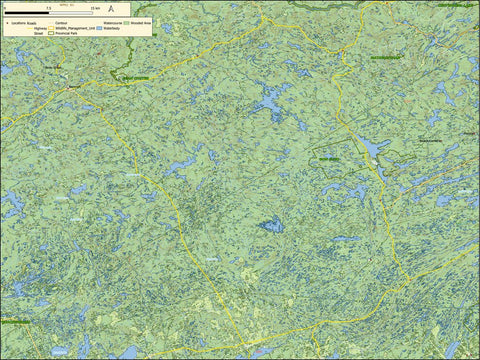480x360 pixels.
Task: Click the red Locations dot in legend
Action: pyautogui.click(x=7, y=23)
